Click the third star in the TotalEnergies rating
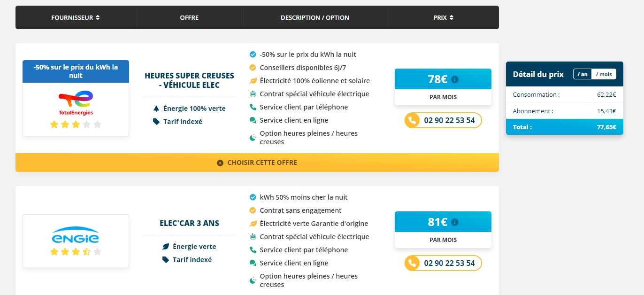 coord(76,125)
